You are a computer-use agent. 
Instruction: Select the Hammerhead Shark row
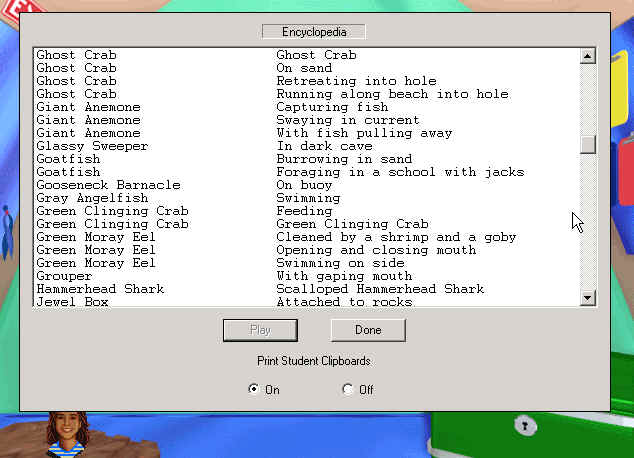coord(306,289)
